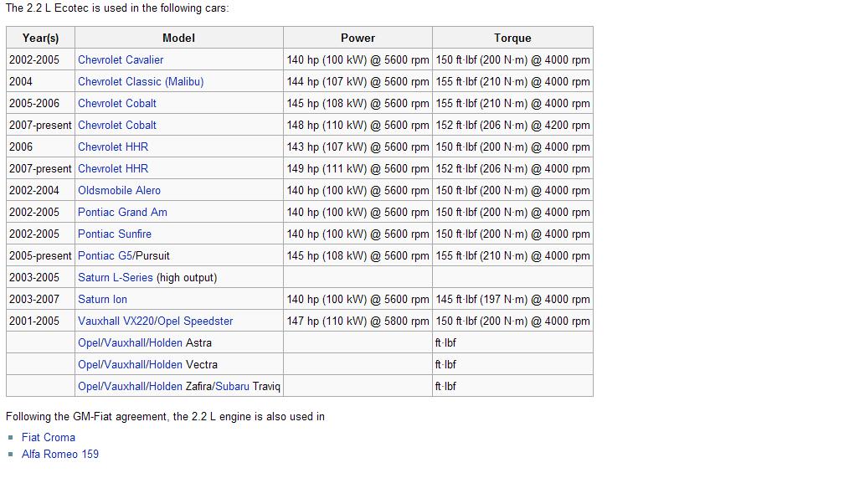The image size is (844, 504).
Task: Open the Pontiac G5 link
Action: pos(105,255)
